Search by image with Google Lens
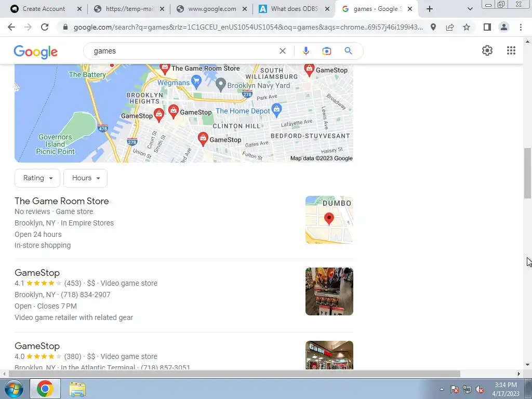This screenshot has width=532, height=399. 327,51
